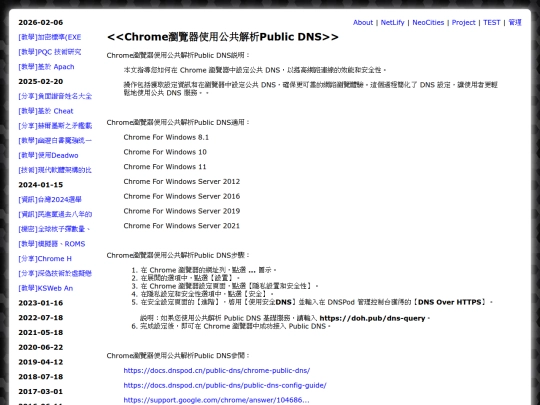This screenshot has height=405, width=540.
Task: Click step 6 mentioning 'Public DNS'
Action: point(235,326)
